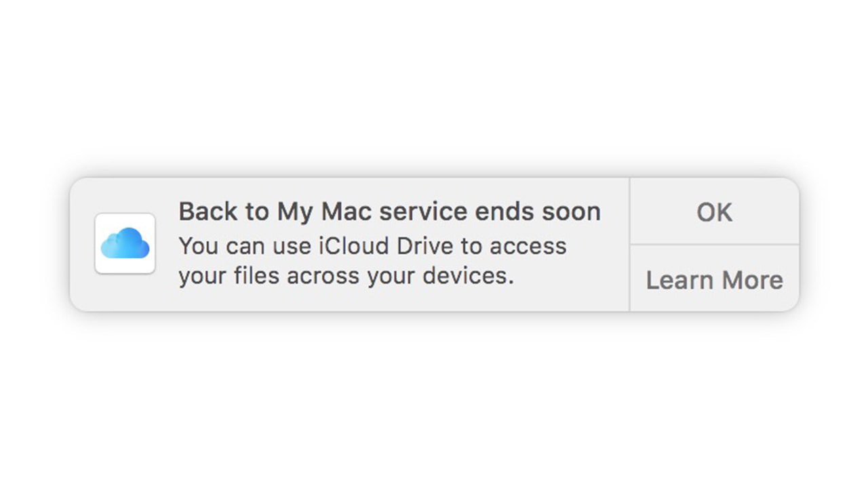This screenshot has height=488, width=868.
Task: Click the blue iCloud cloud icon
Action: pyautogui.click(x=125, y=243)
